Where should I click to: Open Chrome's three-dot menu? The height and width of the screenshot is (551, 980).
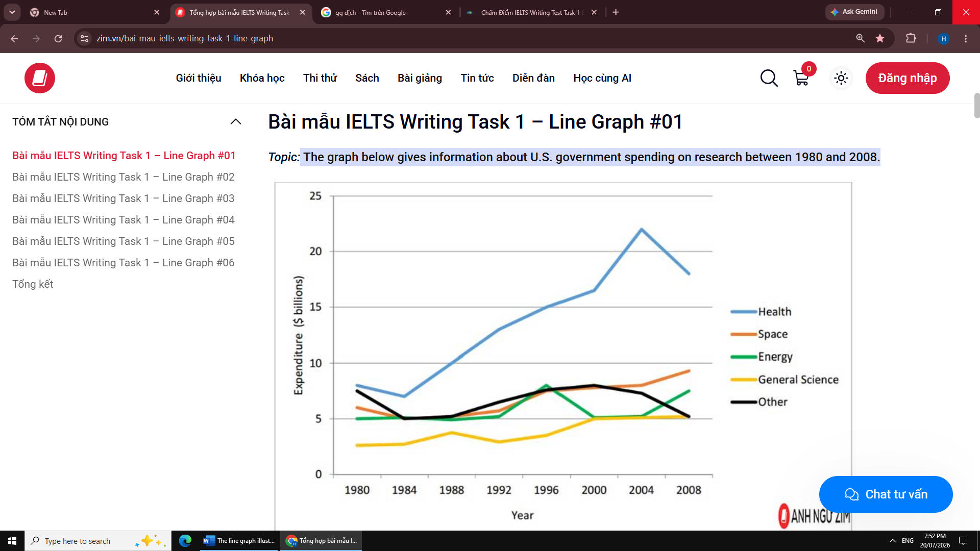966,38
